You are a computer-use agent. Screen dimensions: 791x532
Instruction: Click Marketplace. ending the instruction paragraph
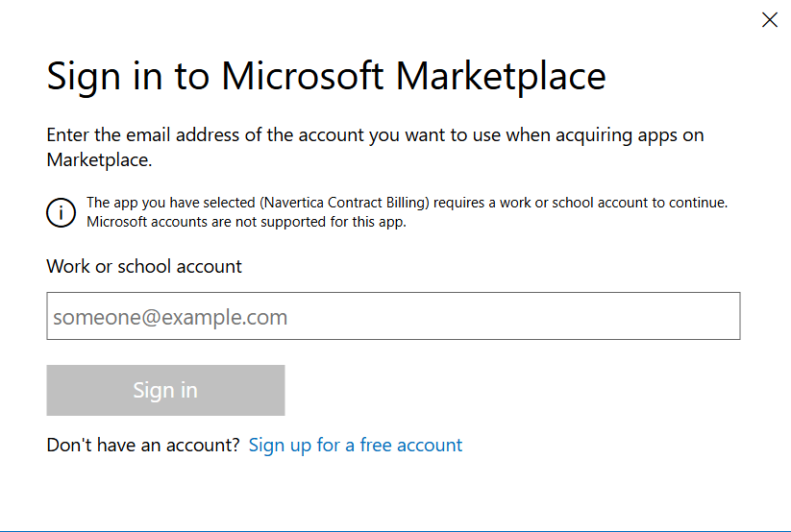pos(99,160)
